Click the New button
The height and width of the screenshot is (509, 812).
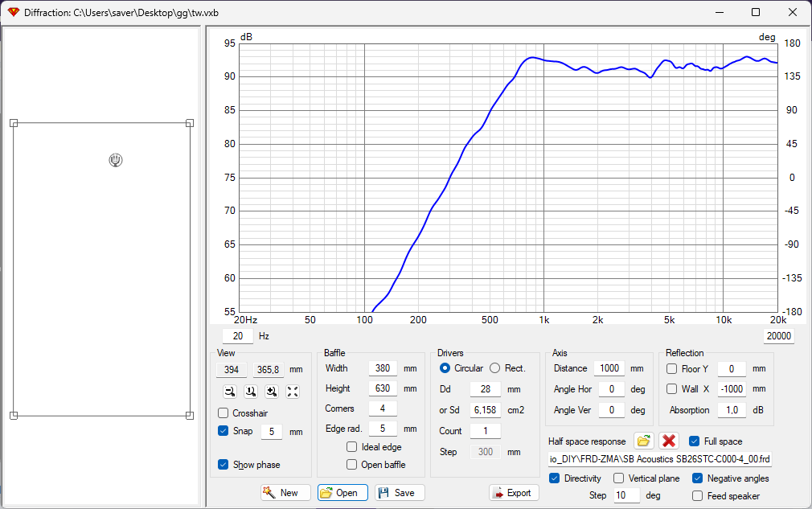tap(286, 492)
